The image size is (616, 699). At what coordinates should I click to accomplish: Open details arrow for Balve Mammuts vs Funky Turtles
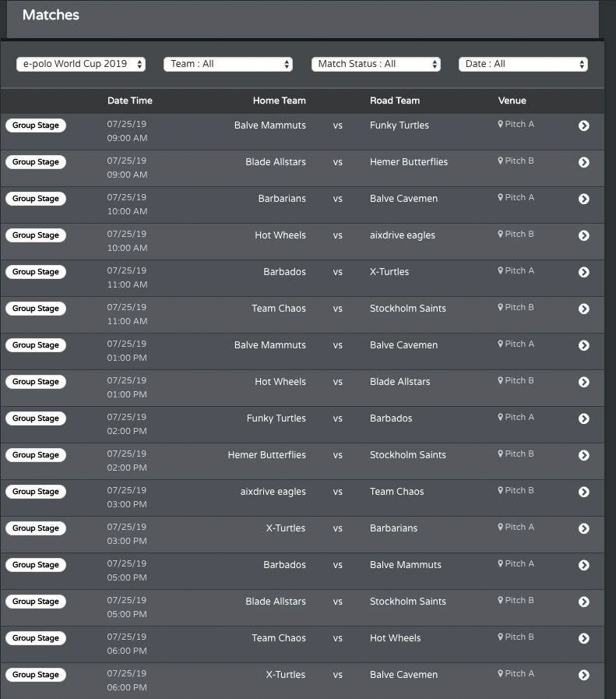coord(584,125)
